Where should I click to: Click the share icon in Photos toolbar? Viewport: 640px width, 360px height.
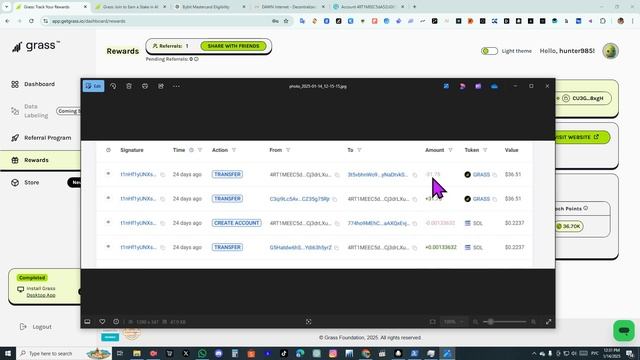click(161, 86)
